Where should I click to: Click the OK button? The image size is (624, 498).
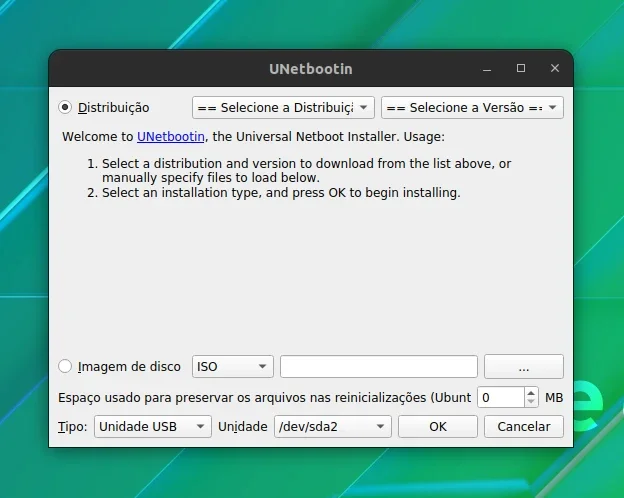(438, 427)
